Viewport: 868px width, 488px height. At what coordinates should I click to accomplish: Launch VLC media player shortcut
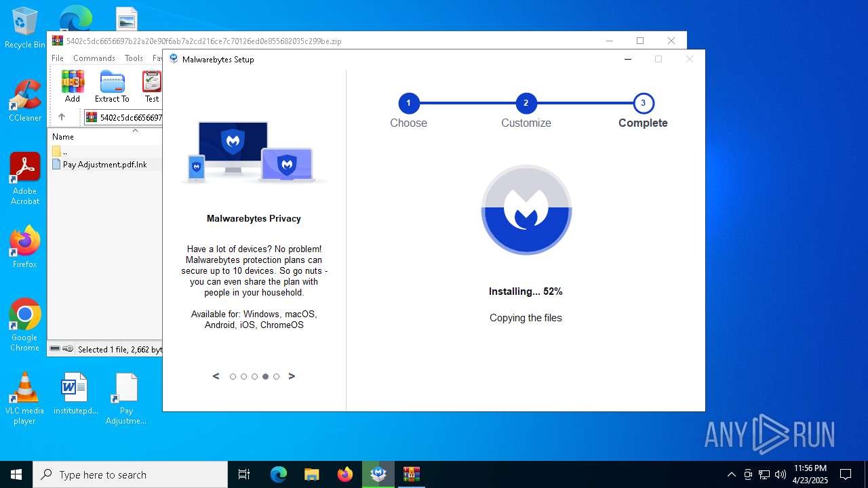(25, 399)
